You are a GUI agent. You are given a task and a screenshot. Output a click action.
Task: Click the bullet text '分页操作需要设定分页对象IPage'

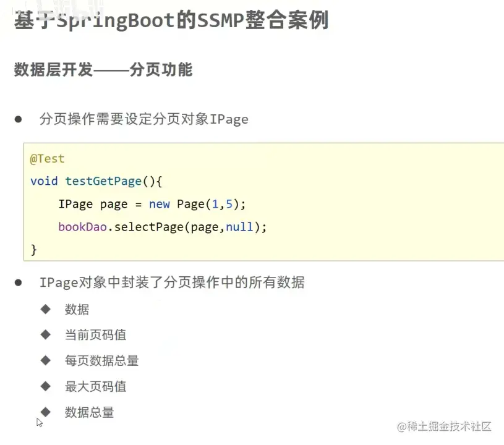143,119
